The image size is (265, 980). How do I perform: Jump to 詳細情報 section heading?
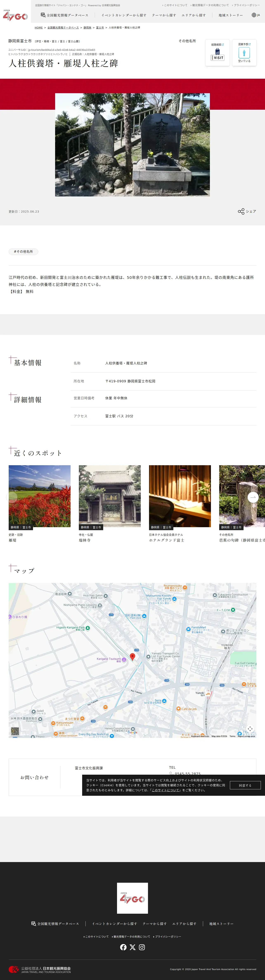coord(28,400)
